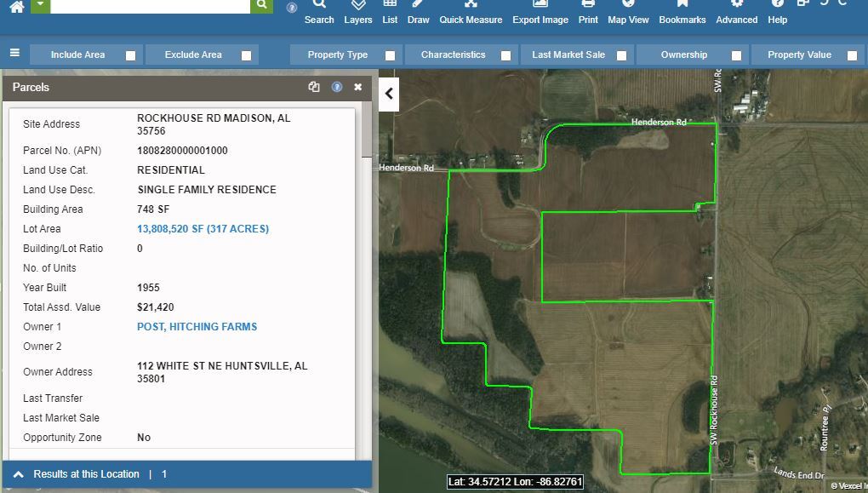The image size is (868, 493).
Task: Toggle the Include Area checkbox
Action: 130,55
